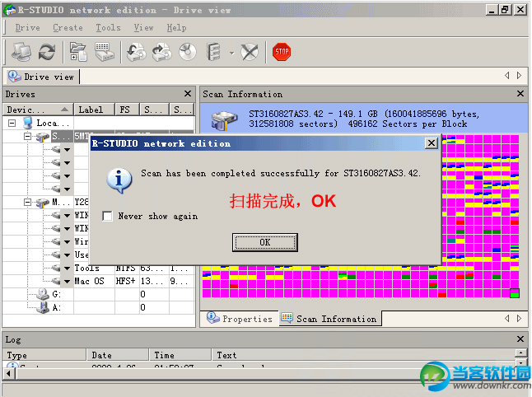
Task: Click the green block in scan map corner
Action: (515, 293)
